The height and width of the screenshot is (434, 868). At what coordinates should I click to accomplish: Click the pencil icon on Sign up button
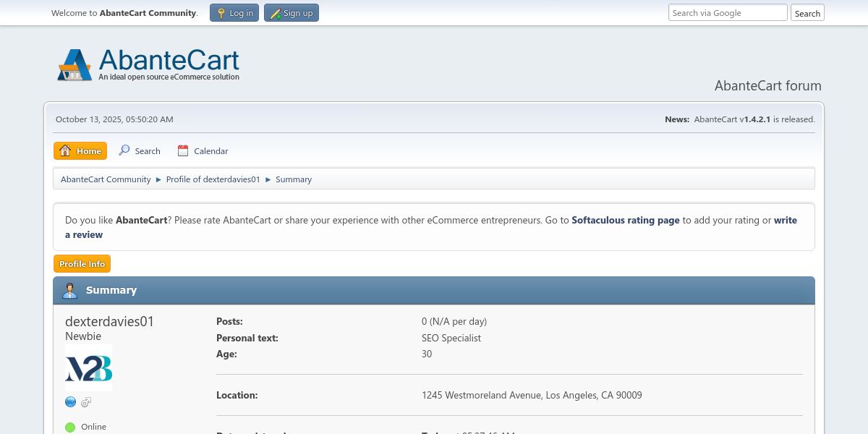click(x=275, y=13)
